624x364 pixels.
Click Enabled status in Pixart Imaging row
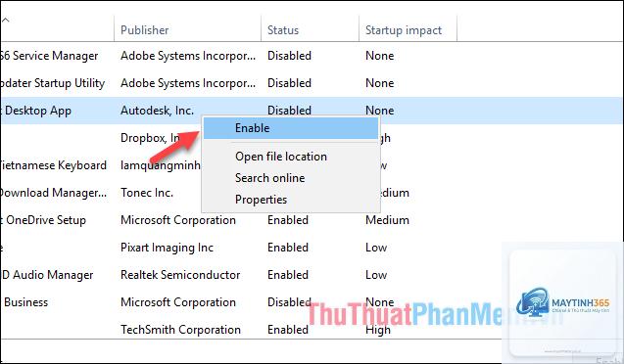click(x=288, y=248)
